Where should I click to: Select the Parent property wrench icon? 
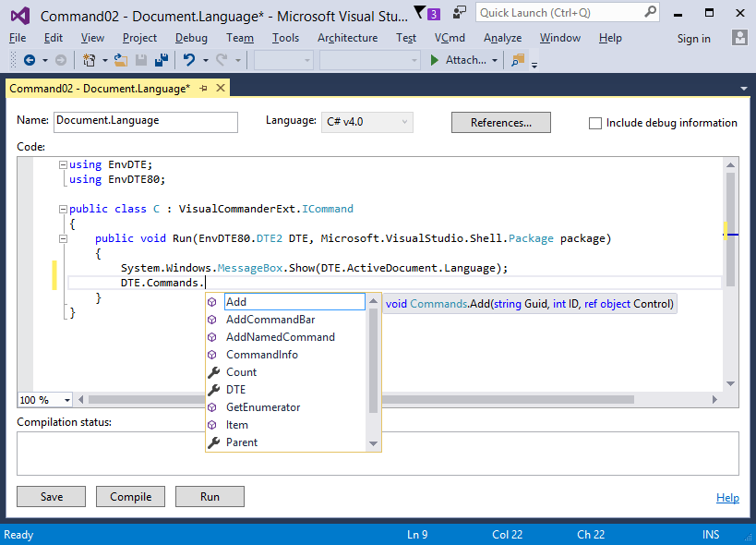click(x=213, y=442)
